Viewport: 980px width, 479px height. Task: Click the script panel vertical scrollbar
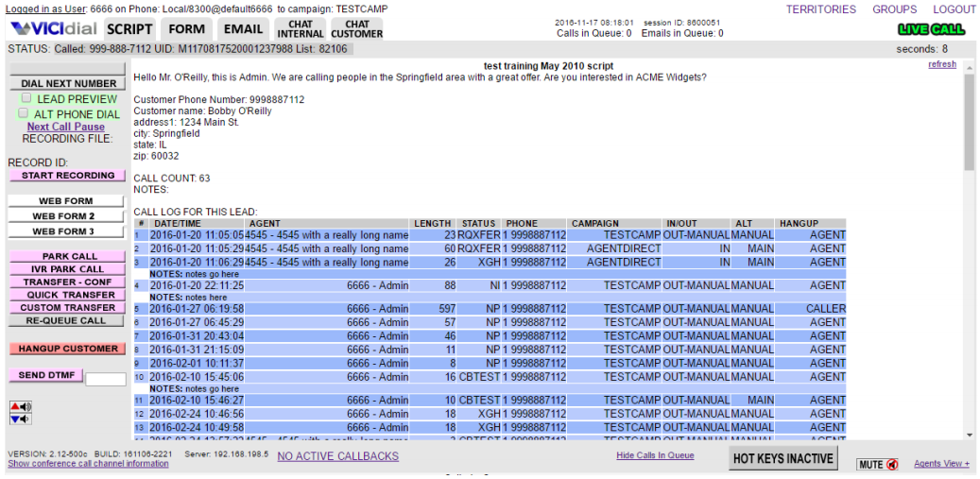coord(969,255)
